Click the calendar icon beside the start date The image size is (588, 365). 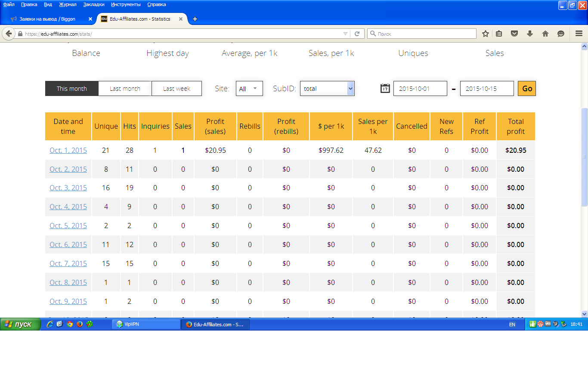click(385, 89)
